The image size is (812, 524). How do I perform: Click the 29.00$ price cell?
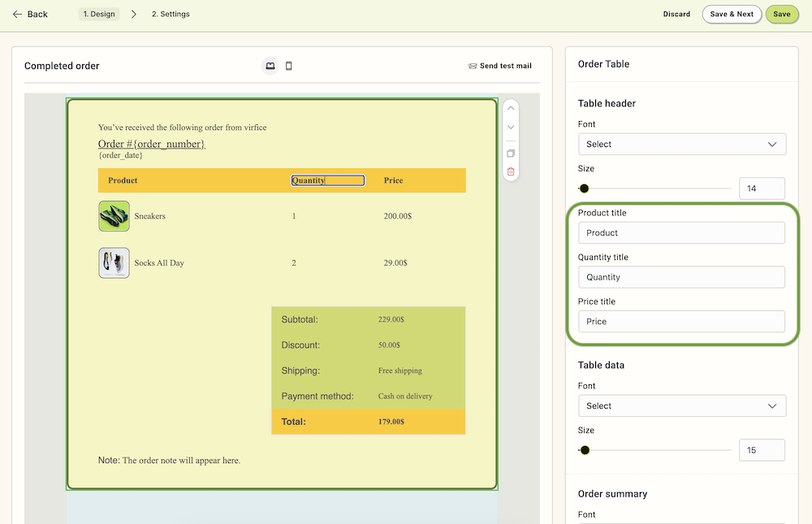click(x=395, y=262)
